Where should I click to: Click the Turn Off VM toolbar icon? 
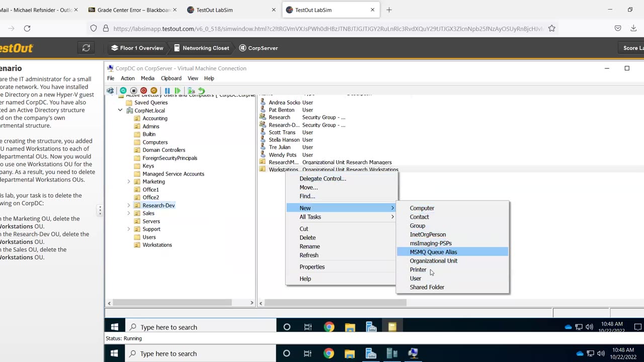click(133, 91)
